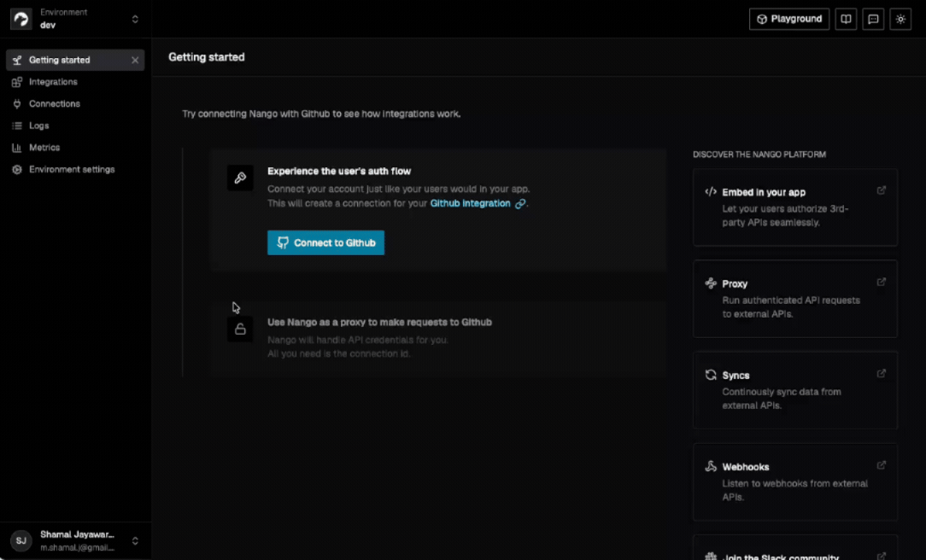Click the Connections plug icon

17,104
